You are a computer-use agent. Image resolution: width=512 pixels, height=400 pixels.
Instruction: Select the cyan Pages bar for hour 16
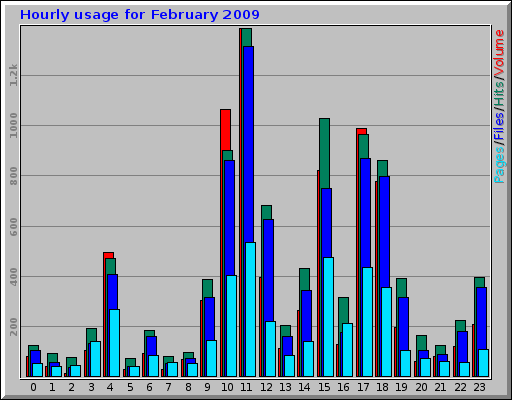pos(347,350)
